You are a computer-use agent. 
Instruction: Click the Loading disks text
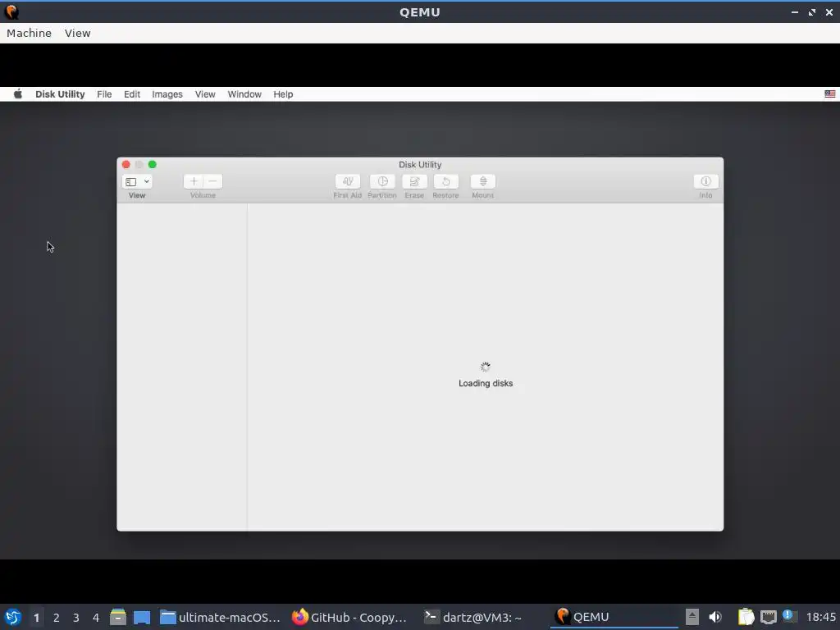click(486, 383)
